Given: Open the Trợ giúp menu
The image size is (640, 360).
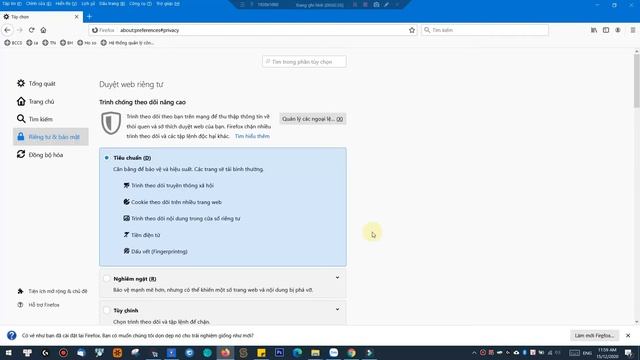Looking at the screenshot, I should [x=168, y=4].
